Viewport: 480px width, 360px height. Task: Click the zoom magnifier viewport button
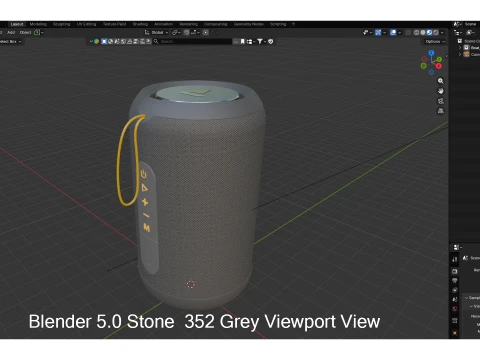[441, 81]
